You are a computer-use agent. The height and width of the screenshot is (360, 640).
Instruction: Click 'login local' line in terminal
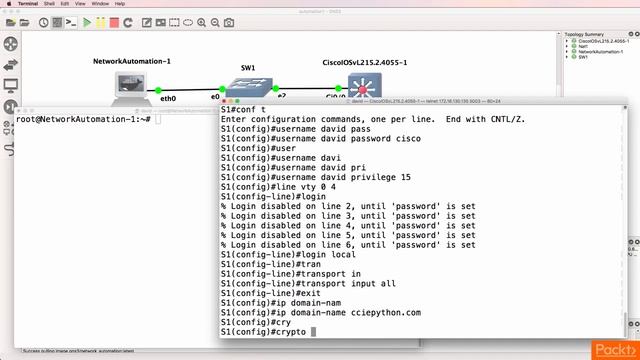coord(288,255)
